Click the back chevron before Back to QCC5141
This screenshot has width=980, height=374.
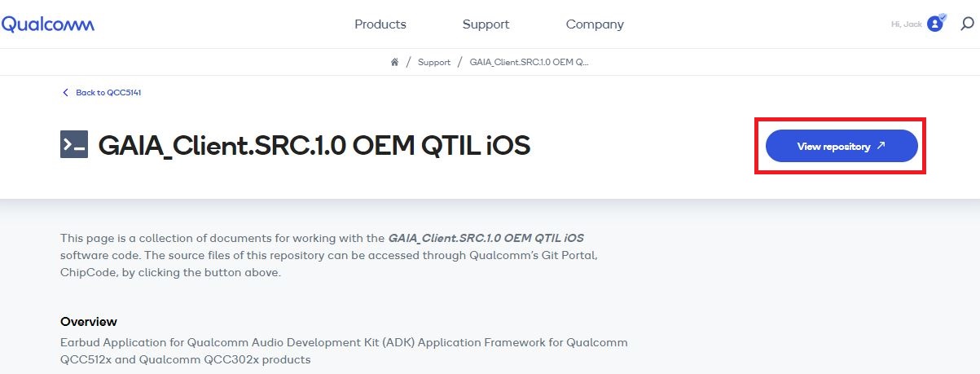(65, 92)
